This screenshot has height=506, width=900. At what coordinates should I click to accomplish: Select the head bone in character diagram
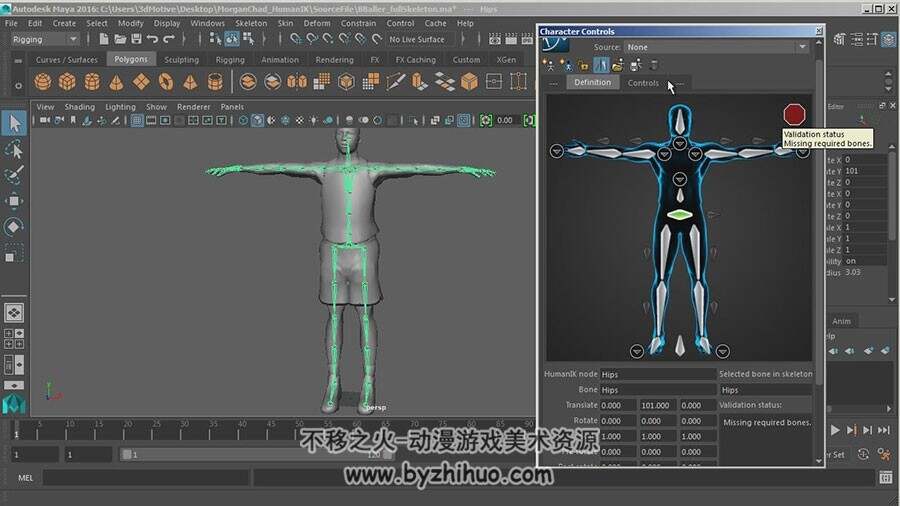680,121
